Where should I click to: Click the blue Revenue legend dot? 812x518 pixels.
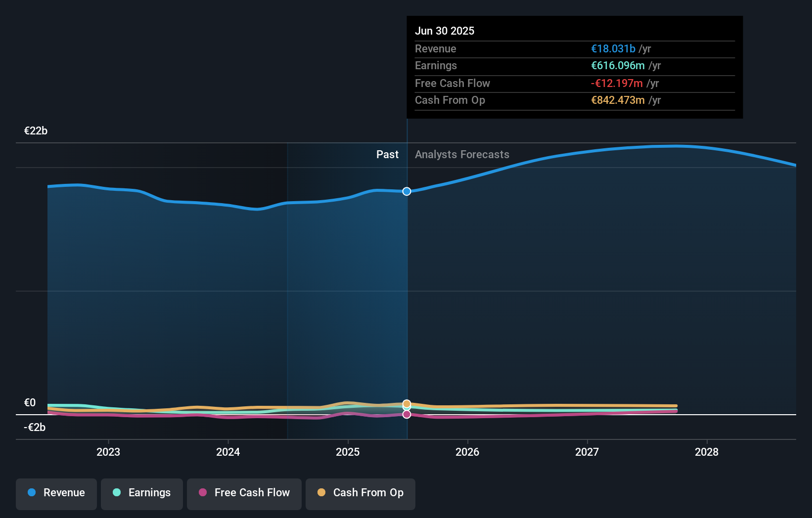[x=31, y=493]
